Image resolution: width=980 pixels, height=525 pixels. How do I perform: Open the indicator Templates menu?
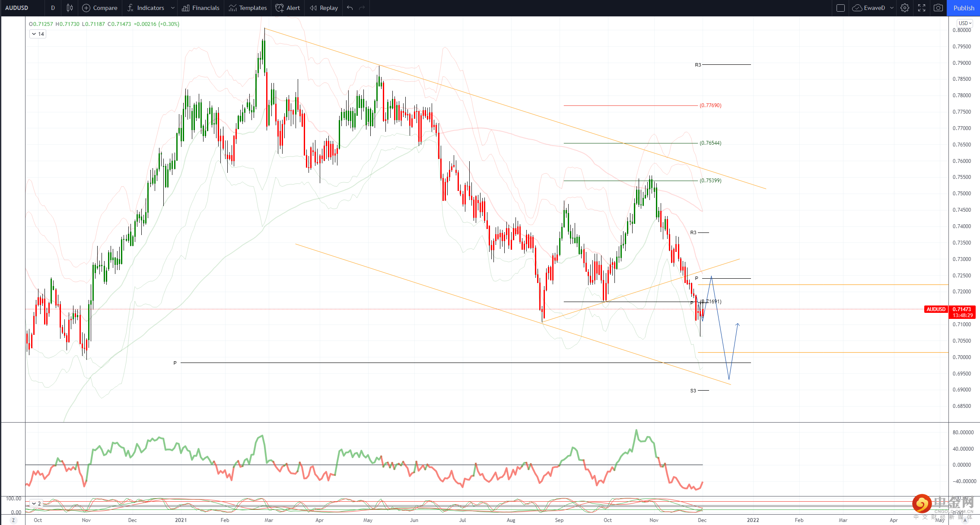coord(248,8)
